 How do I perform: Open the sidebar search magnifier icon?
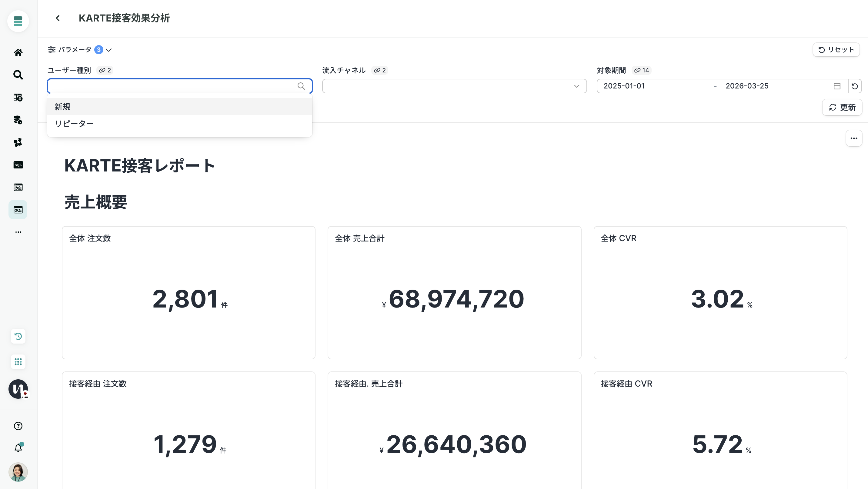coord(18,75)
